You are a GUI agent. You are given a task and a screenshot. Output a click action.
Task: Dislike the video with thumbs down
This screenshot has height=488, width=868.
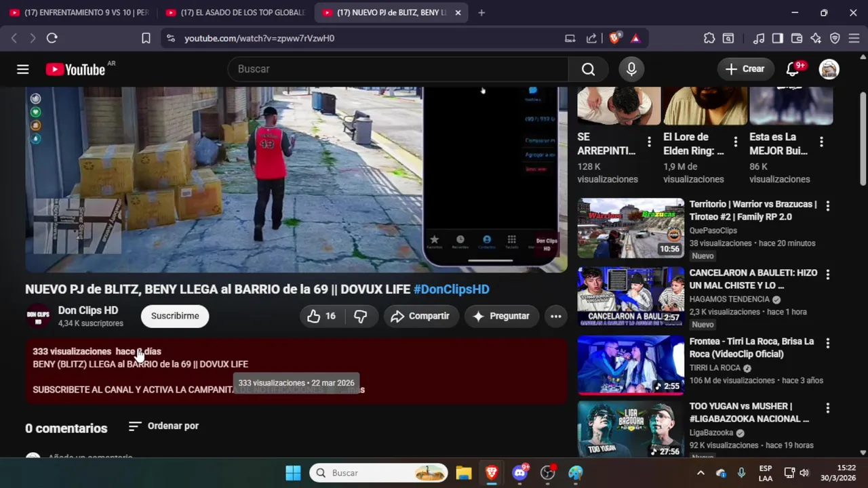[x=361, y=316]
